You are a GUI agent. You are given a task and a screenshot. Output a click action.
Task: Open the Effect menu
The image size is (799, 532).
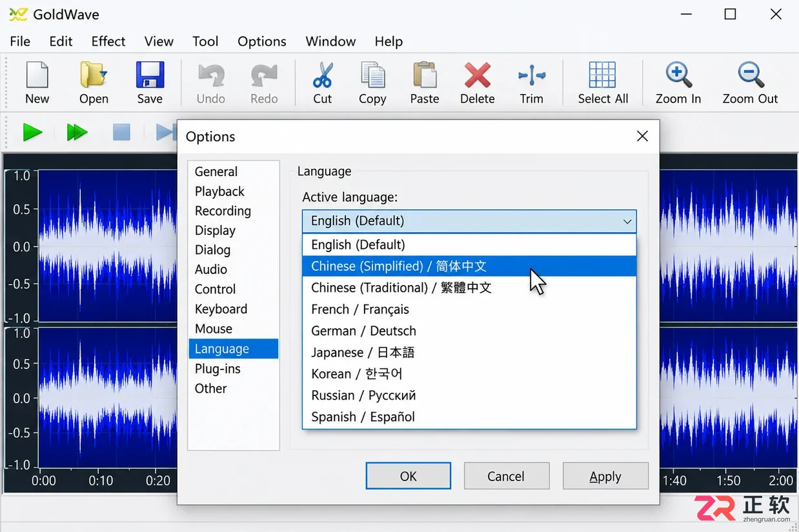[x=108, y=41]
